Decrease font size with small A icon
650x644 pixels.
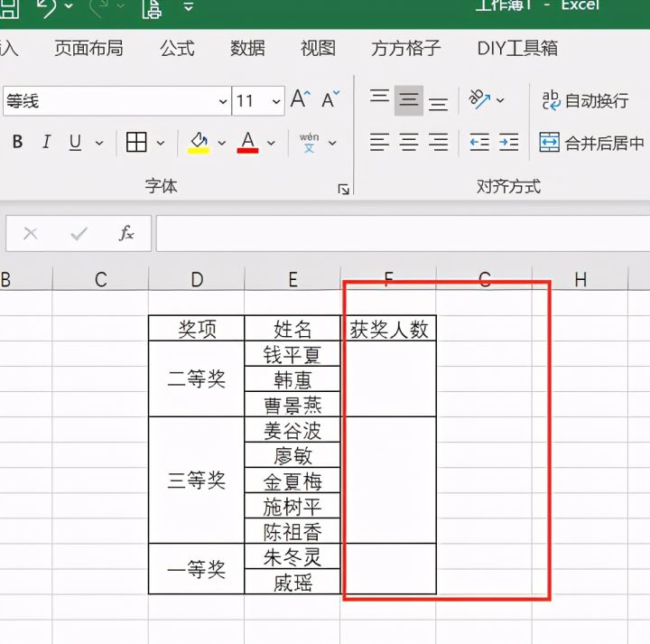pyautogui.click(x=330, y=99)
